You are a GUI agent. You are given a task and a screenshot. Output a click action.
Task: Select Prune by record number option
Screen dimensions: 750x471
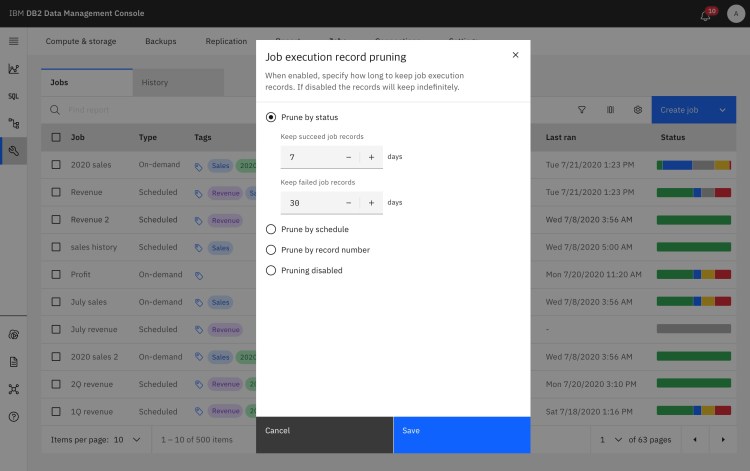(x=271, y=250)
